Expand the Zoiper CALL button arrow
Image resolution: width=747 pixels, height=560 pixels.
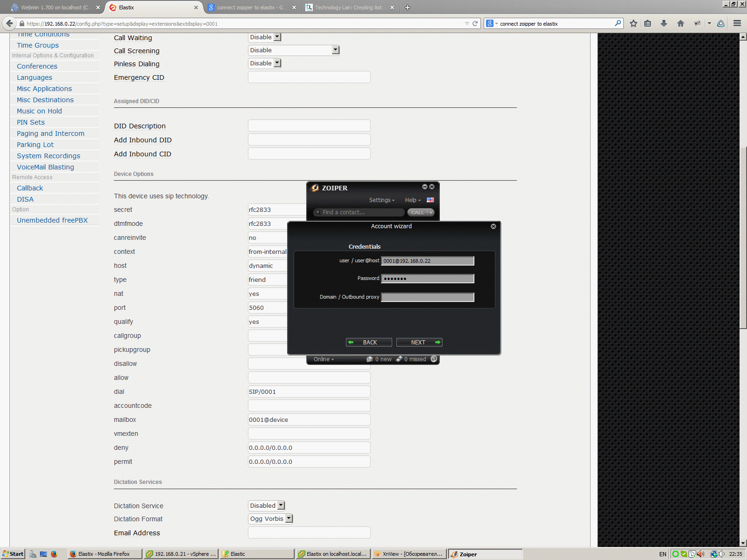point(431,212)
